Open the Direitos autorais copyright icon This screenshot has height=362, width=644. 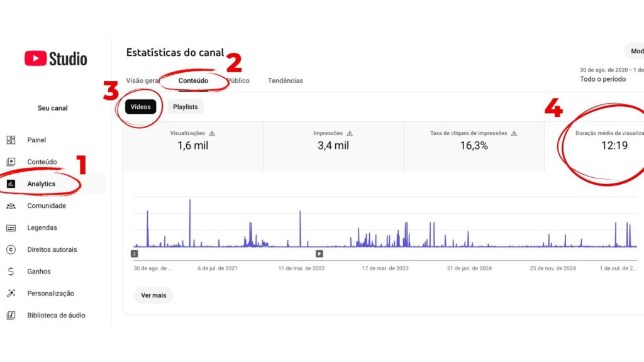[11, 250]
